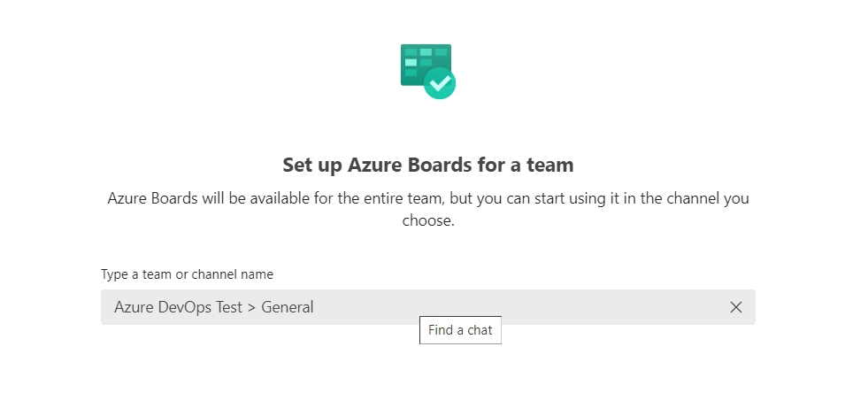Click 'Set up Azure Boards for a team' heading

(x=428, y=165)
